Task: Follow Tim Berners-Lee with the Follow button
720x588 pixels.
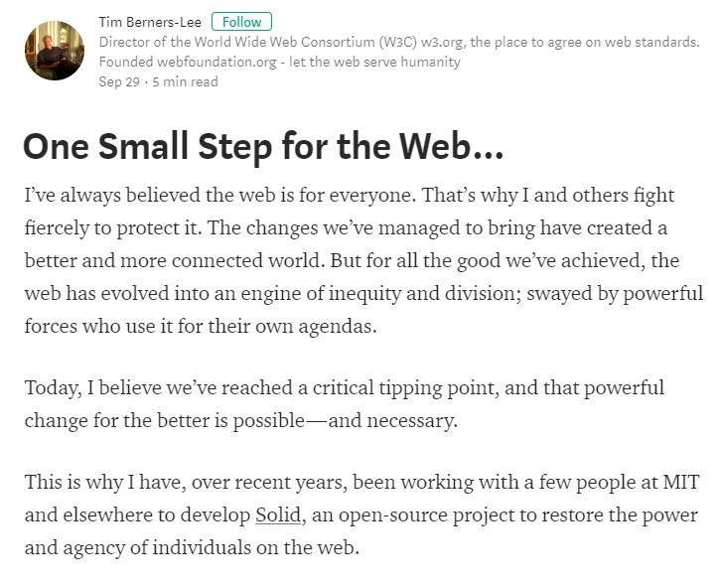Action: click(241, 22)
